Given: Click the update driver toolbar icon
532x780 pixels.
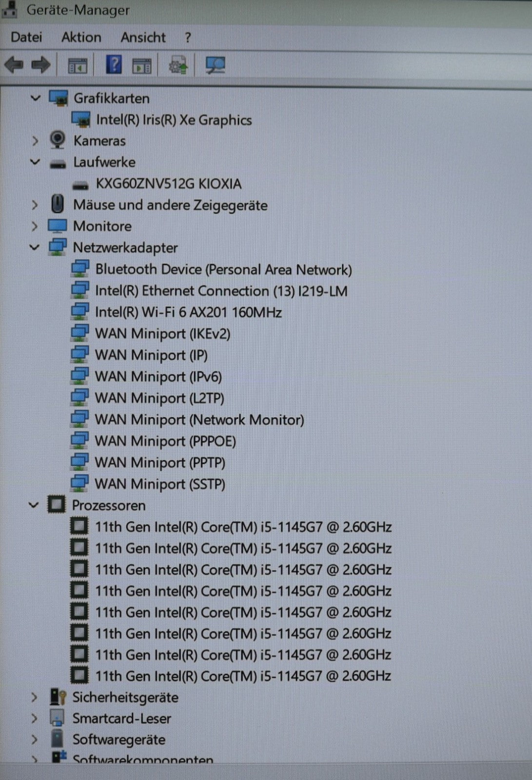Looking at the screenshot, I should tap(178, 65).
